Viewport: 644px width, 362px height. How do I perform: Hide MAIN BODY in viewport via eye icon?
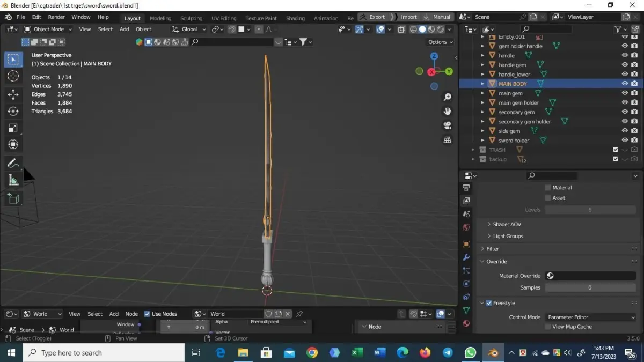point(625,84)
